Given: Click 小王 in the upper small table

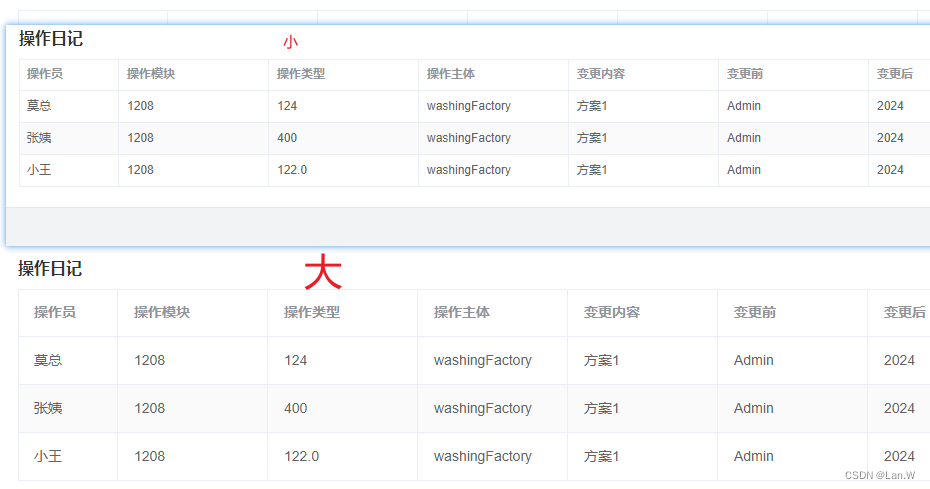Looking at the screenshot, I should pyautogui.click(x=39, y=170).
